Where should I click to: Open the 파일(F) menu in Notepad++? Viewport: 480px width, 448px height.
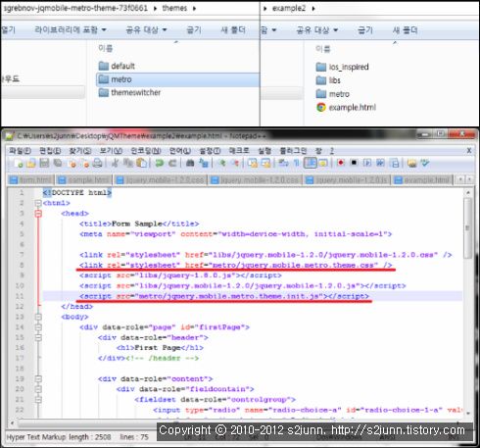20,151
